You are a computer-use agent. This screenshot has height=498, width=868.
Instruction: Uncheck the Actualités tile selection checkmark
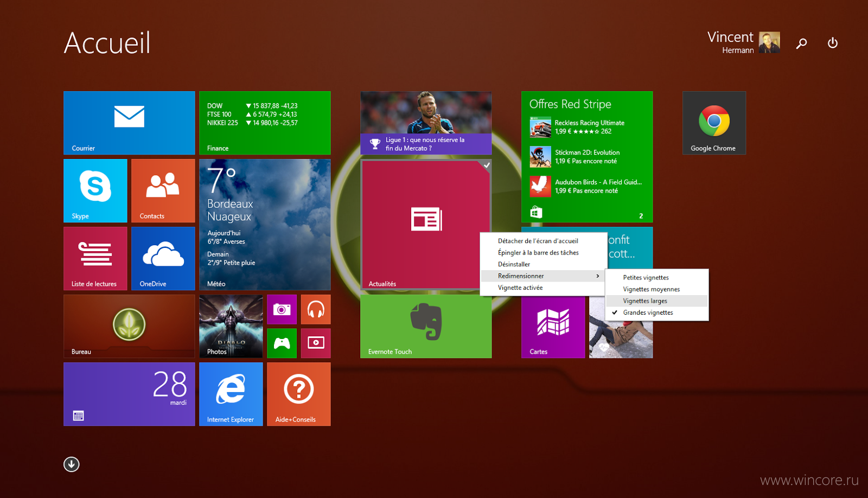click(x=487, y=165)
